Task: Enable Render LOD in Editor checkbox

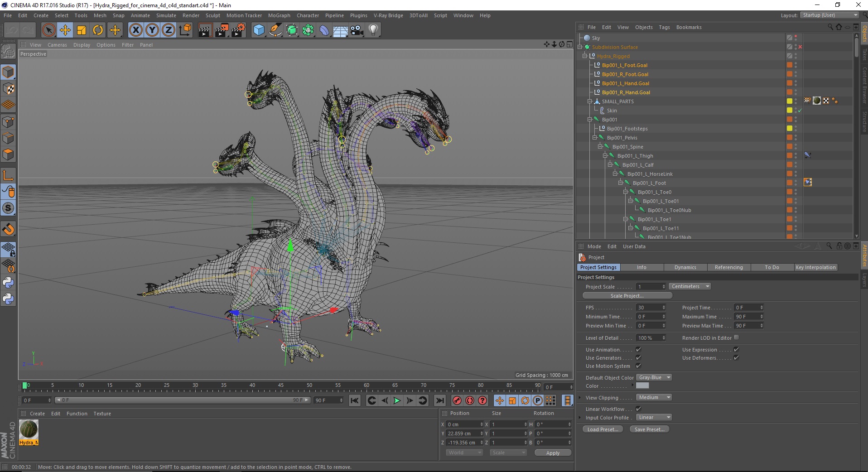Action: (736, 337)
